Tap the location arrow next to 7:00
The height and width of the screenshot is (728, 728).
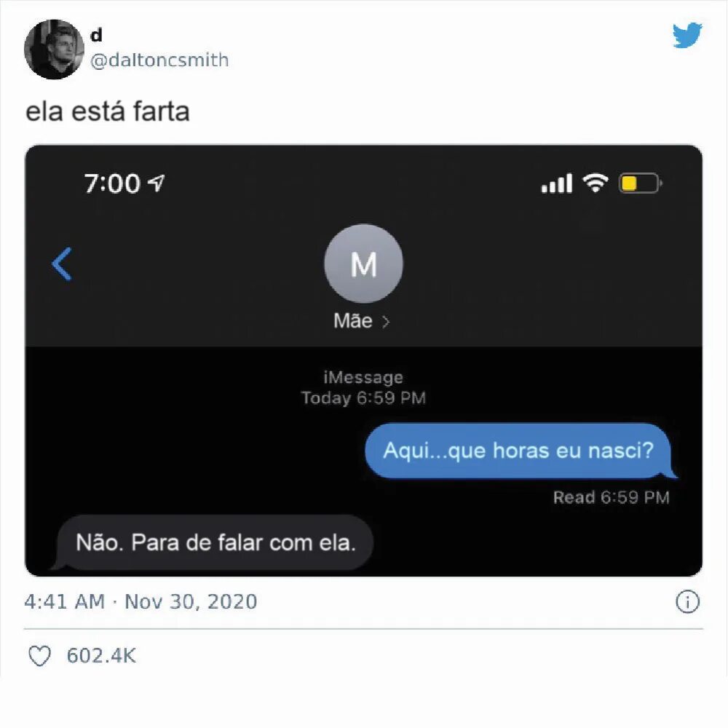pyautogui.click(x=156, y=183)
